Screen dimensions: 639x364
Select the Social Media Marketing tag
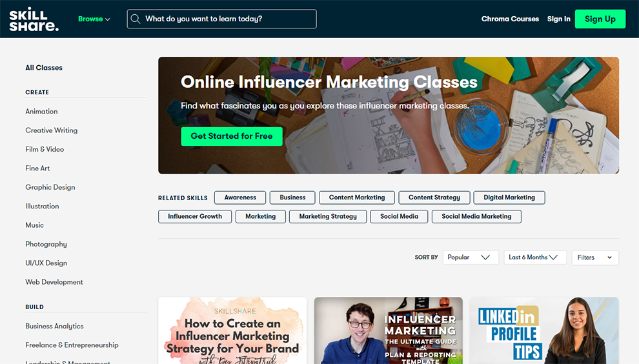[476, 216]
